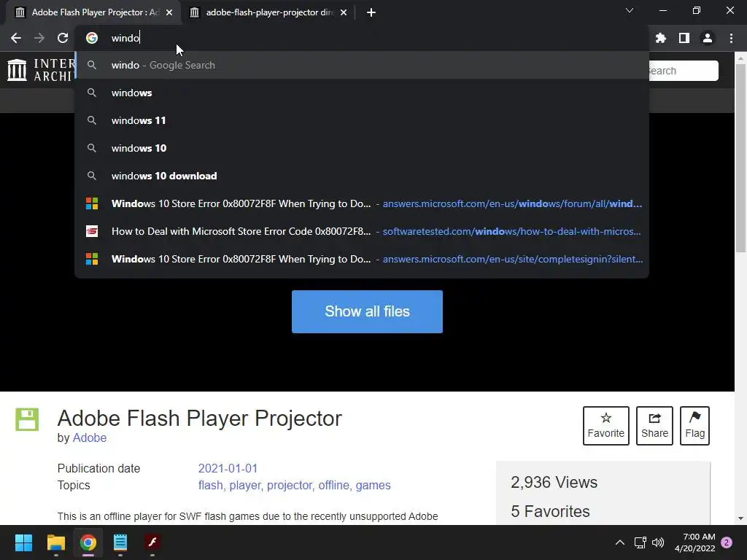Open the taskbar clock and date
747x560 pixels.
tap(695, 542)
